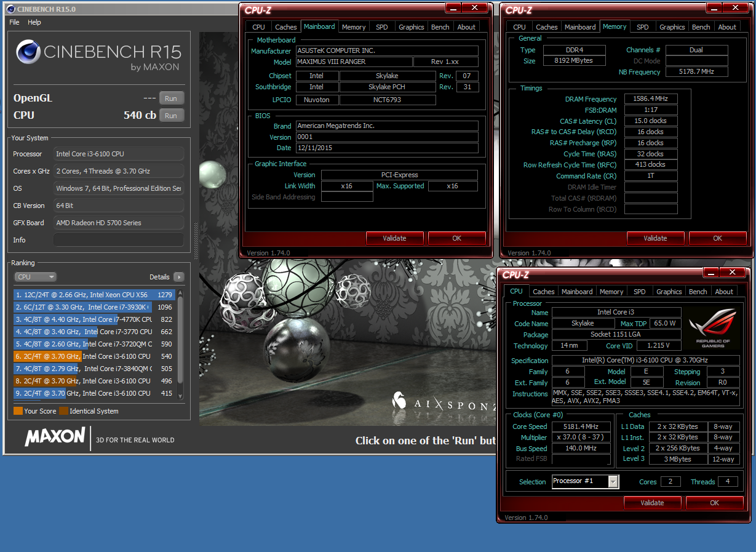Open CPU tab in Mainboard CPU-Z window
Screen dimensions: 756x552
click(259, 27)
